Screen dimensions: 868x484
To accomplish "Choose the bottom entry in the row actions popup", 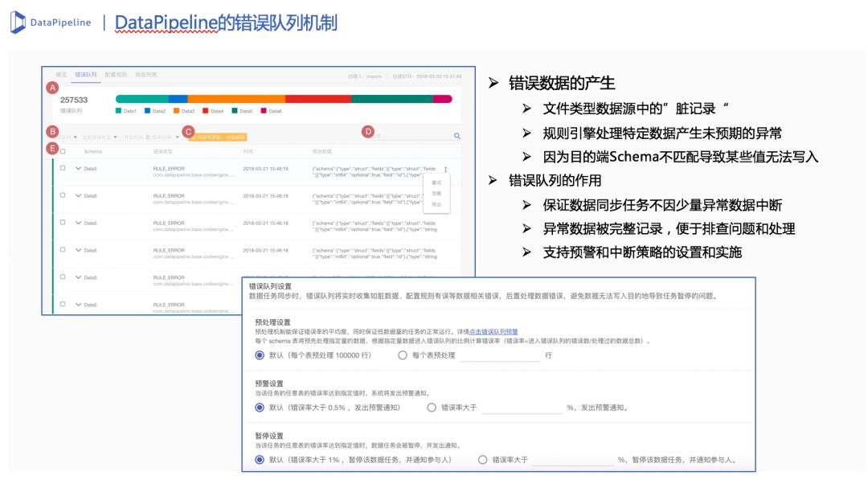I will pos(436,204).
